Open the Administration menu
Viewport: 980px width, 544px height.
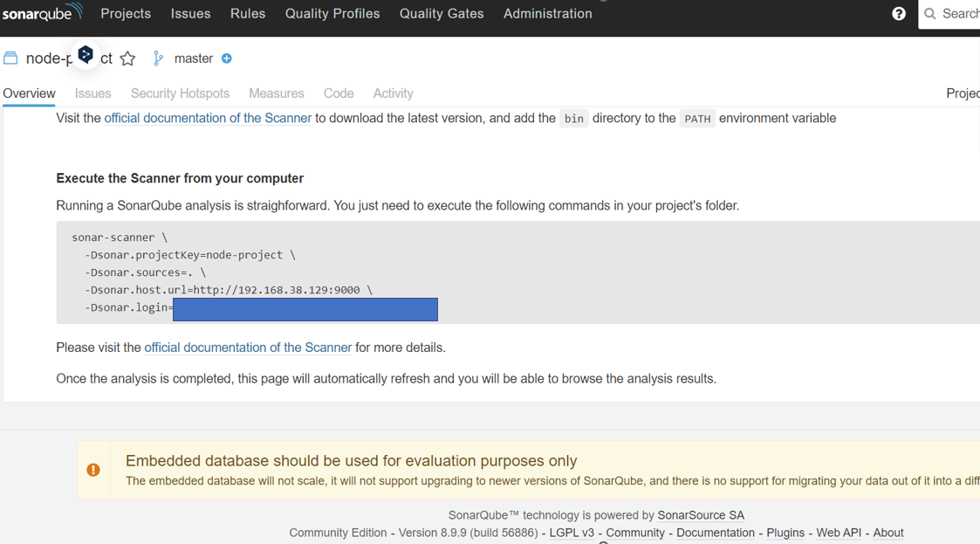point(547,13)
